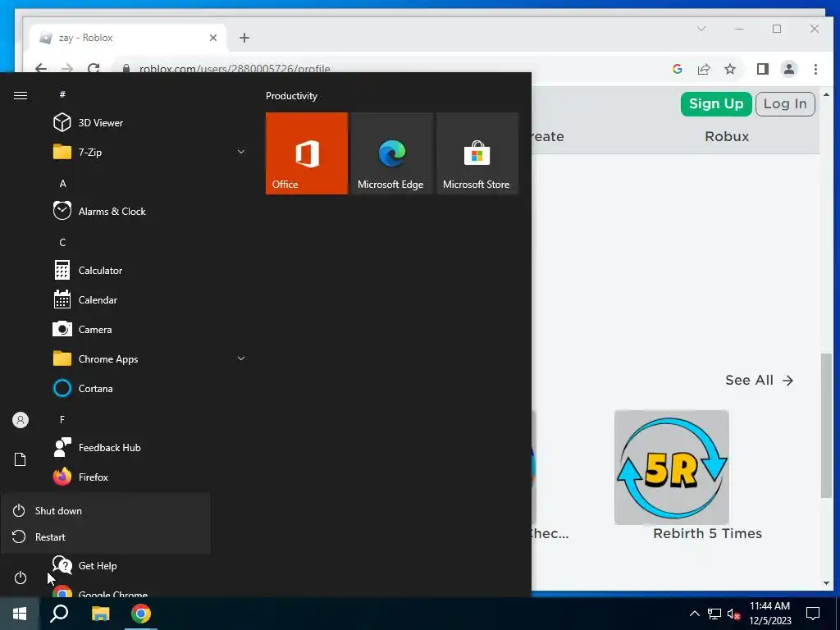Open network status tray icon

tap(714, 614)
